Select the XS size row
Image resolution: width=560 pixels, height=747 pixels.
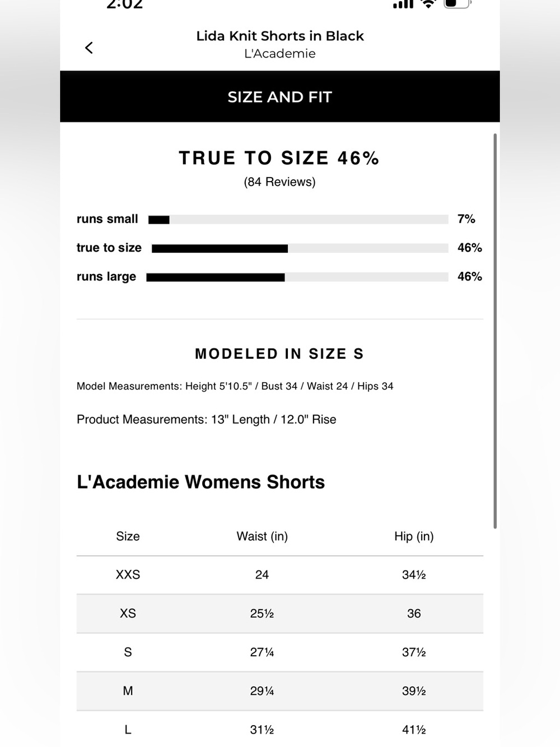click(x=280, y=614)
